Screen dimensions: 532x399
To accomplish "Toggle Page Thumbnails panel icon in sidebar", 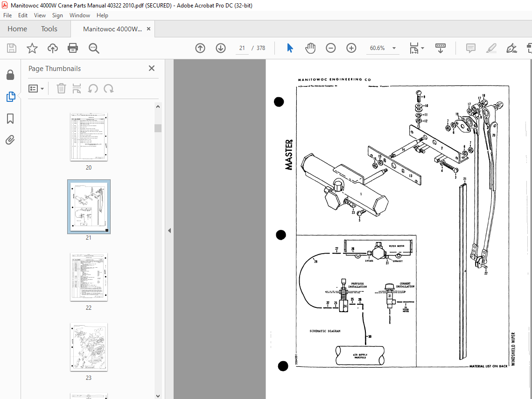I will coord(11,97).
